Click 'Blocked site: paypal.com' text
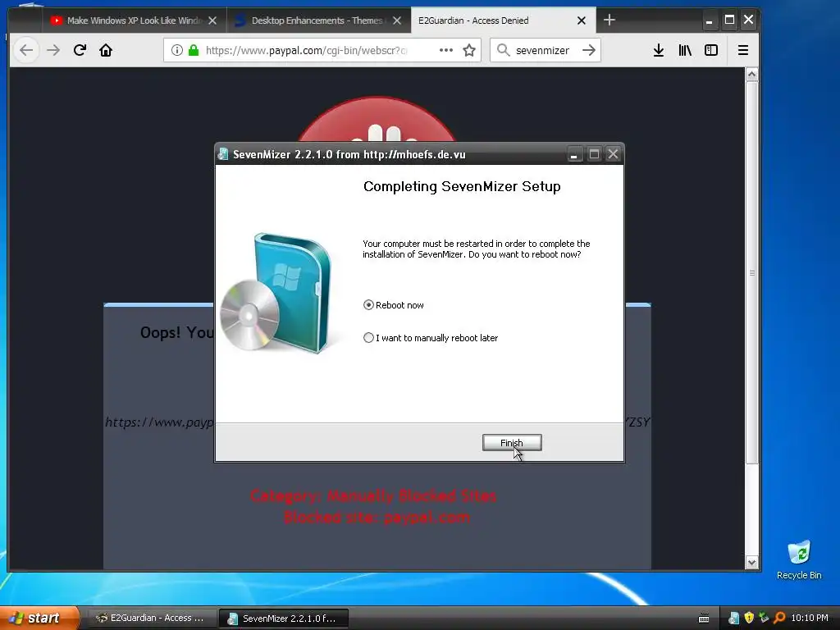 pos(377,518)
